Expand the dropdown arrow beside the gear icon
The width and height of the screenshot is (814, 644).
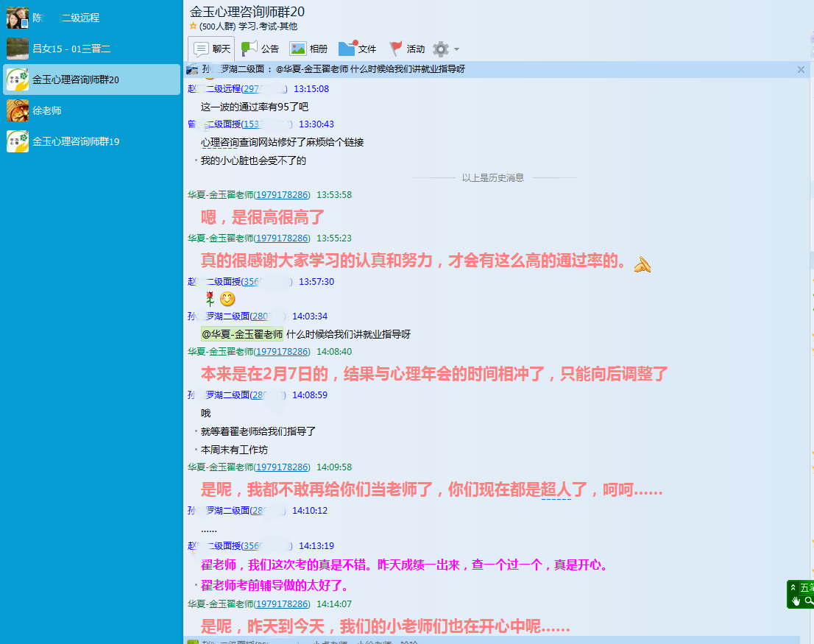click(x=456, y=49)
